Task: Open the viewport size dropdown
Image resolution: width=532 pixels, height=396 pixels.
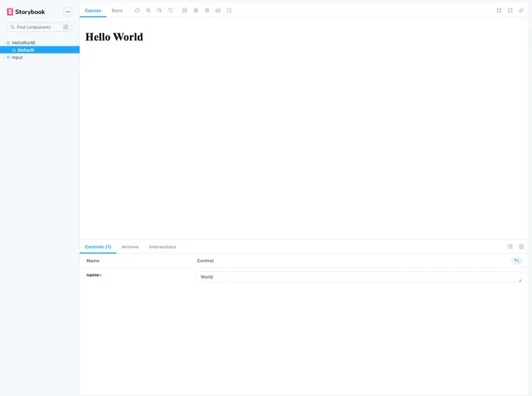Action: [x=206, y=10]
